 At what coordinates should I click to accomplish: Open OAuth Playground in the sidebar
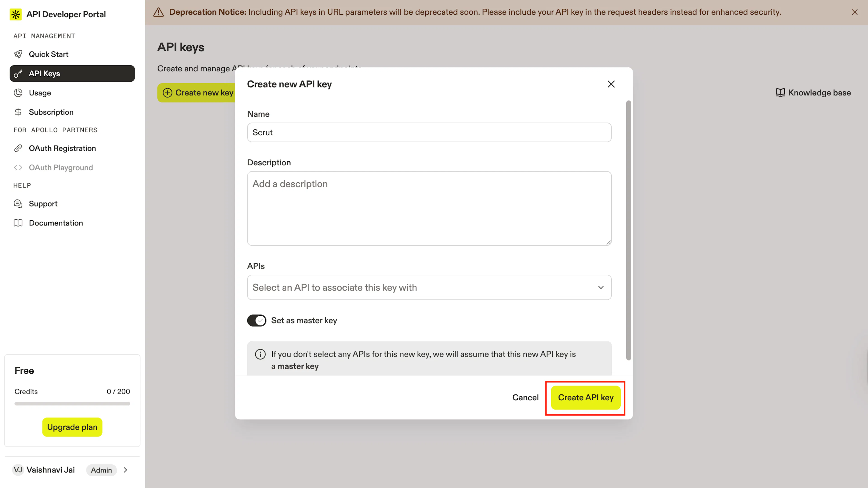(61, 167)
